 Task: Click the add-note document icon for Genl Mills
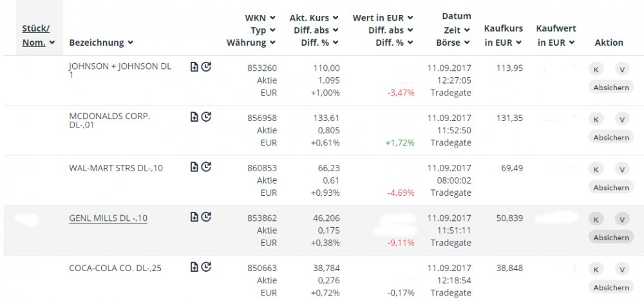point(194,217)
